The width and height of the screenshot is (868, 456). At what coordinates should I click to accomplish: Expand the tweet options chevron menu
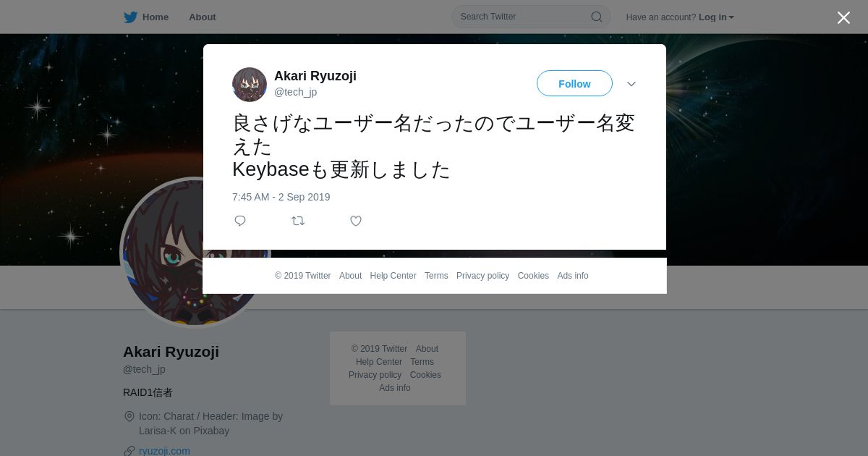(631, 84)
